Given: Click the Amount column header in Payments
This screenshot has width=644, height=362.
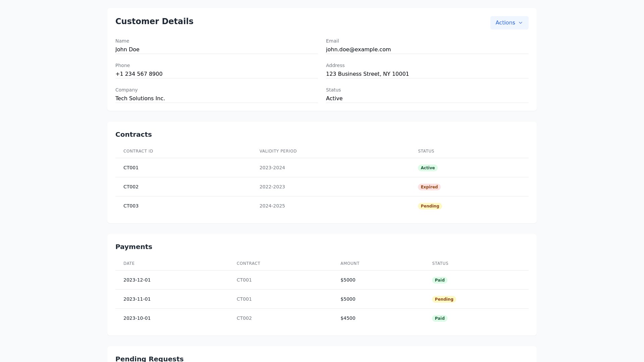Looking at the screenshot, I should tap(350, 263).
